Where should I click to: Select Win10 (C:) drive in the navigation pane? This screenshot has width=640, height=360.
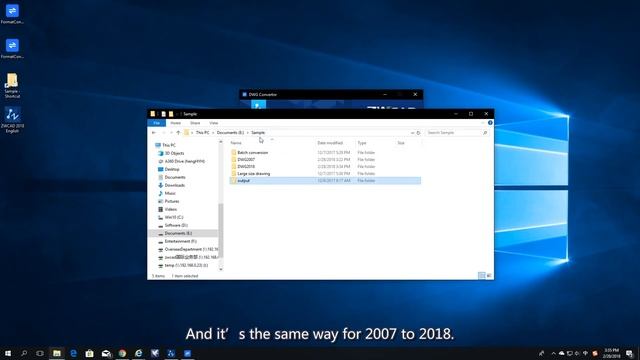pos(173,217)
